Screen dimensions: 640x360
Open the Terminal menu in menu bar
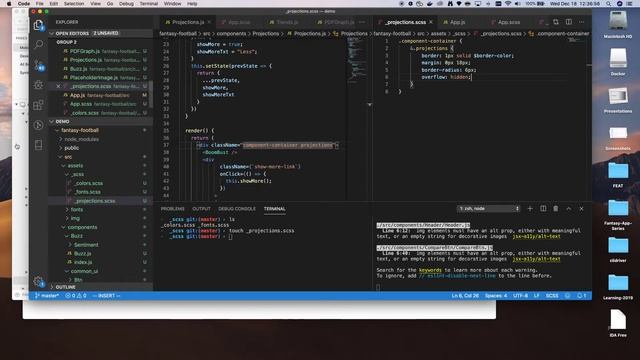click(x=149, y=4)
